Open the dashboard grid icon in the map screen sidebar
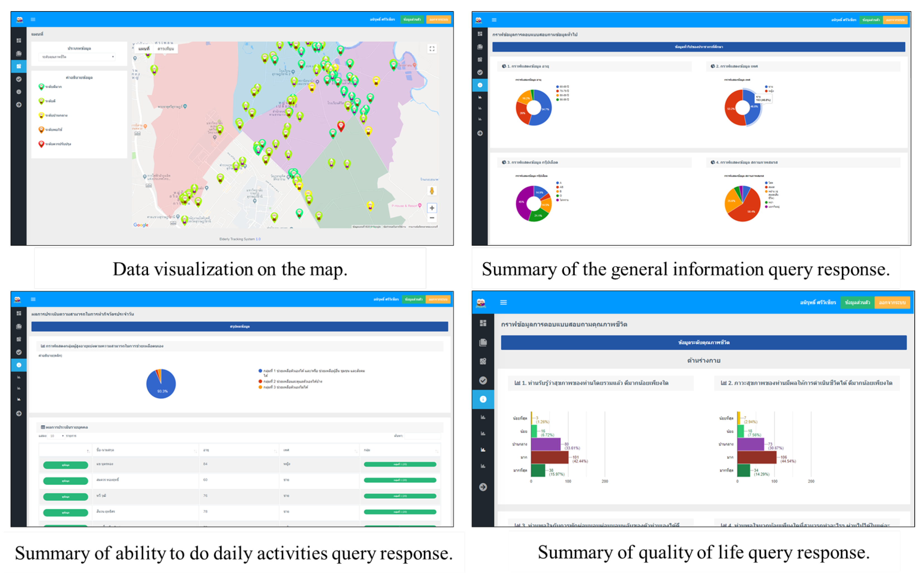 tap(19, 41)
